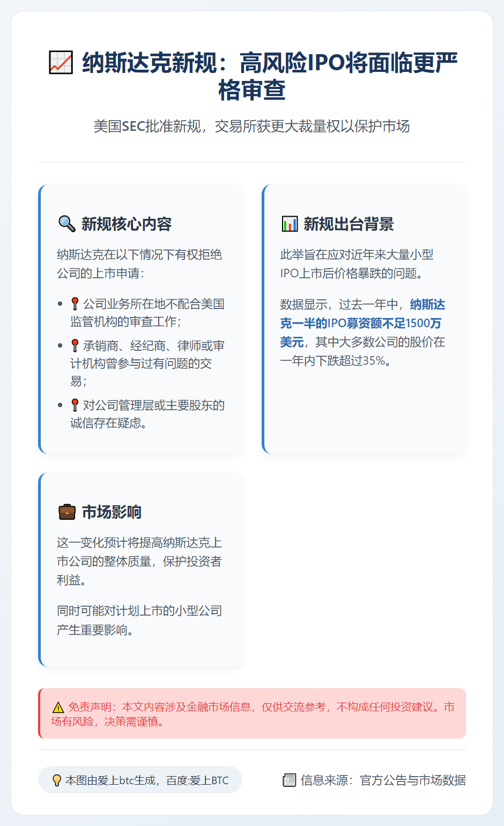Screen dimensions: 504x826
Task: Click the pushpin icon before 对公司管理层
Action: (75, 405)
